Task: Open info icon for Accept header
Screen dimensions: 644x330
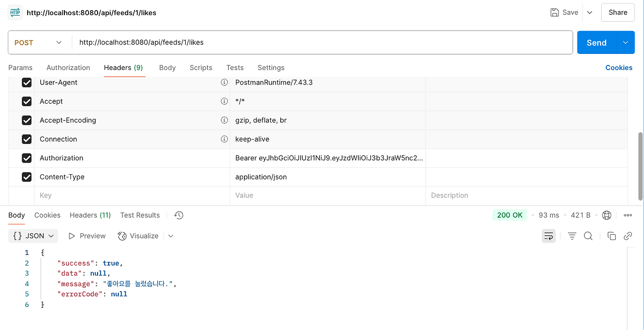Action: point(224,101)
